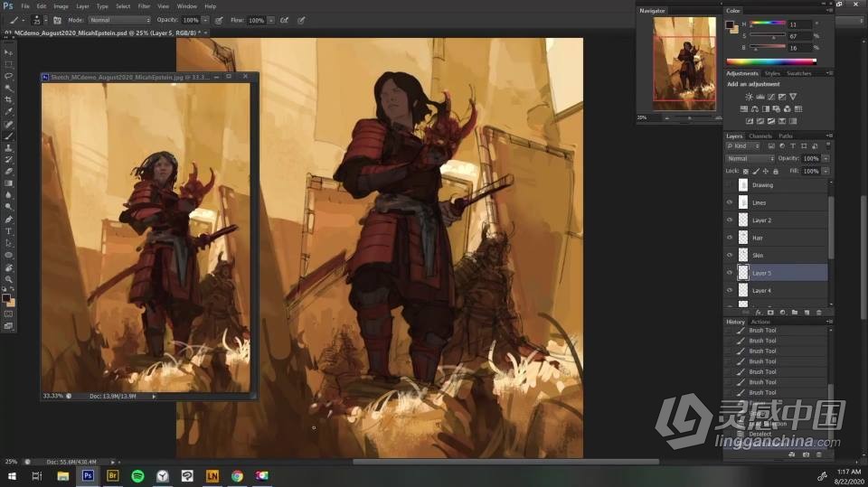The height and width of the screenshot is (487, 868).
Task: Add a Curves adjustment
Action: 771,97
